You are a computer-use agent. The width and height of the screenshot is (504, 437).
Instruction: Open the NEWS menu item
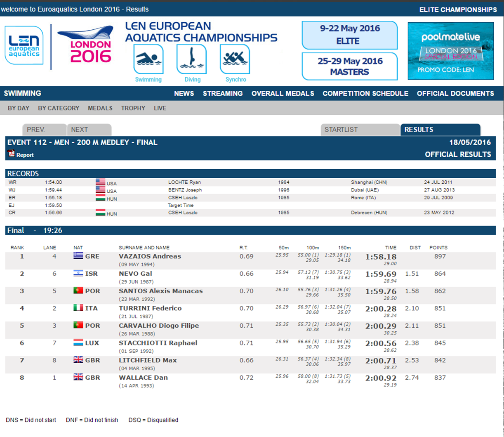(184, 94)
